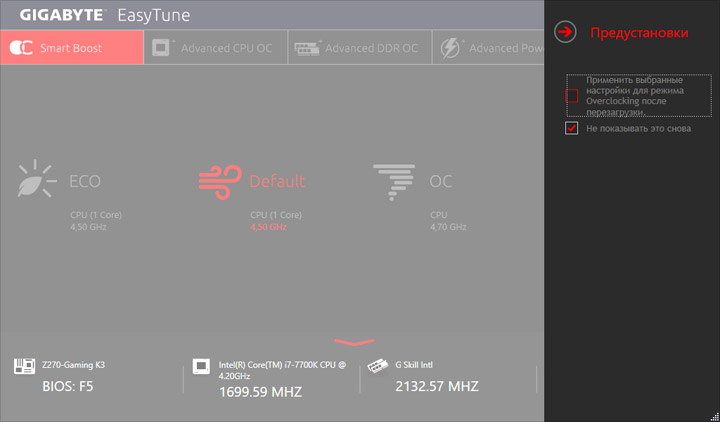
Task: Enable apply Overclocking settings after reboot checkbox
Action: [x=571, y=96]
